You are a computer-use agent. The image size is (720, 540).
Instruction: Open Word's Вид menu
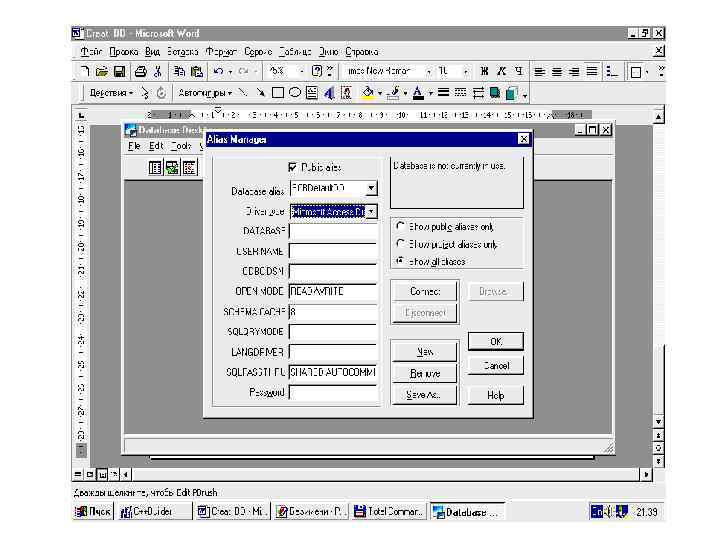pyautogui.click(x=152, y=51)
